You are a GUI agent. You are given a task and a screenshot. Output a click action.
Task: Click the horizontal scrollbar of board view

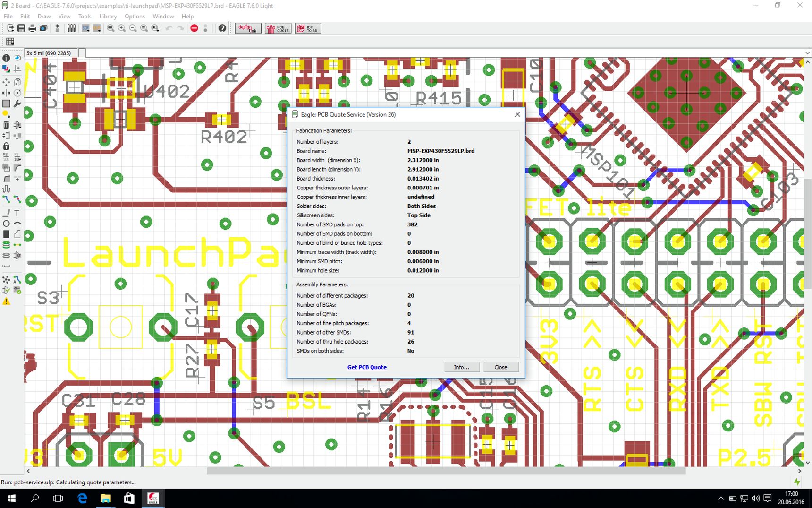pyautogui.click(x=446, y=471)
